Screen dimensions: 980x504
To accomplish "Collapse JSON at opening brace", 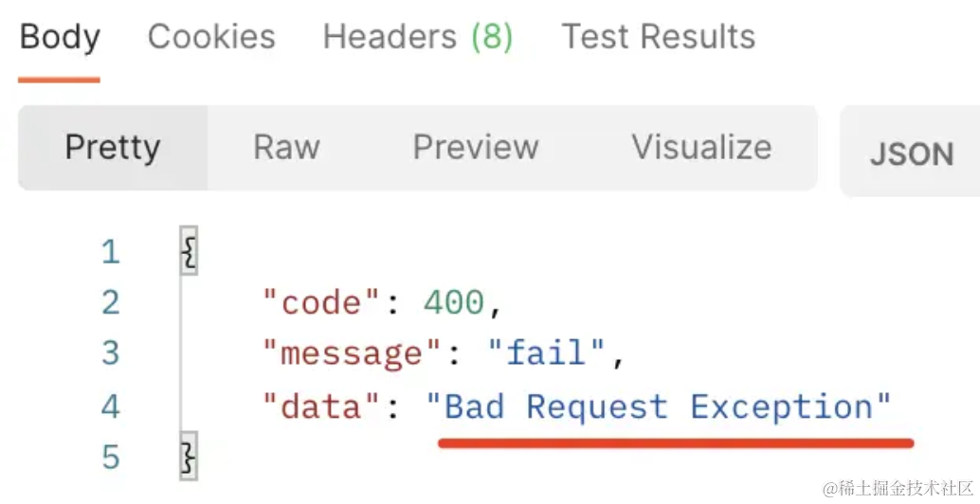I will tap(189, 250).
